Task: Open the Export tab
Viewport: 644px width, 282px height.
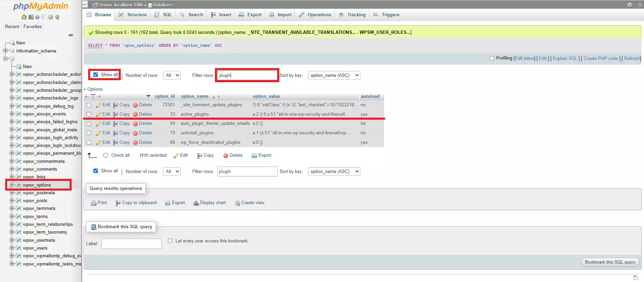Action: [x=250, y=15]
